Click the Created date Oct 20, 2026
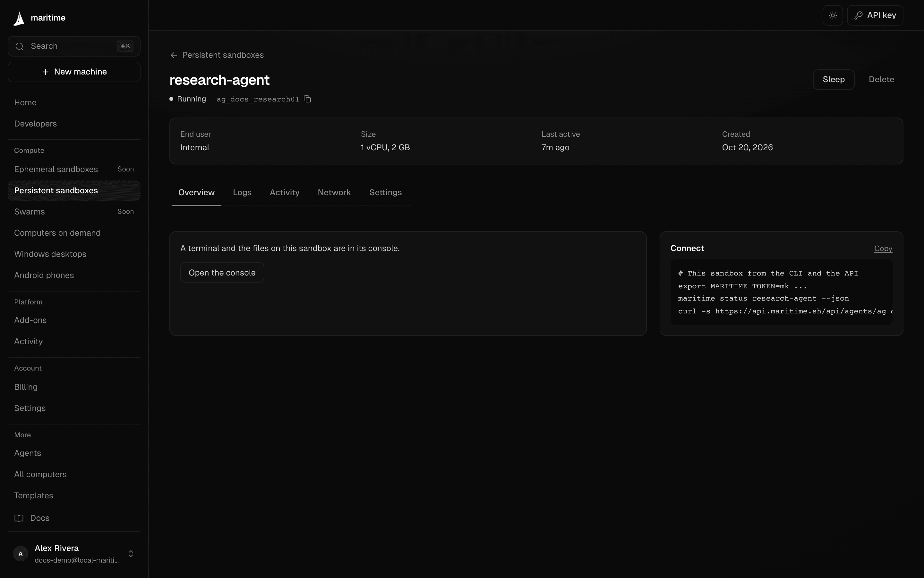The image size is (924, 578). click(x=747, y=148)
